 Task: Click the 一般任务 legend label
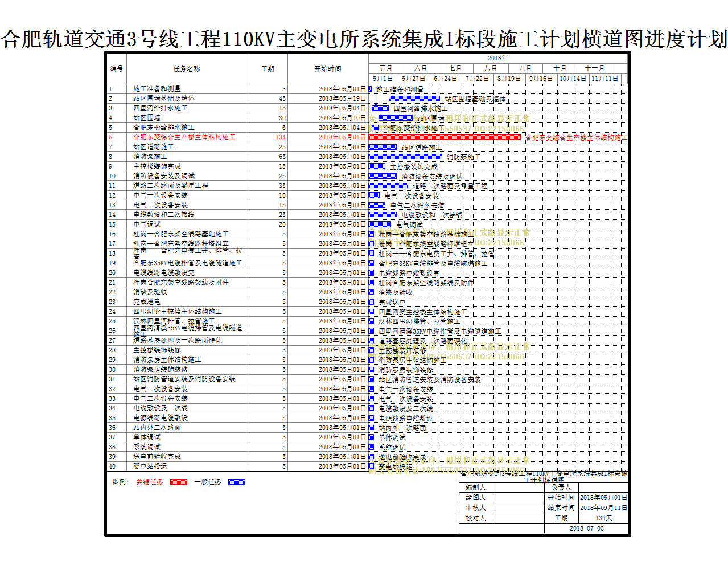208,482
